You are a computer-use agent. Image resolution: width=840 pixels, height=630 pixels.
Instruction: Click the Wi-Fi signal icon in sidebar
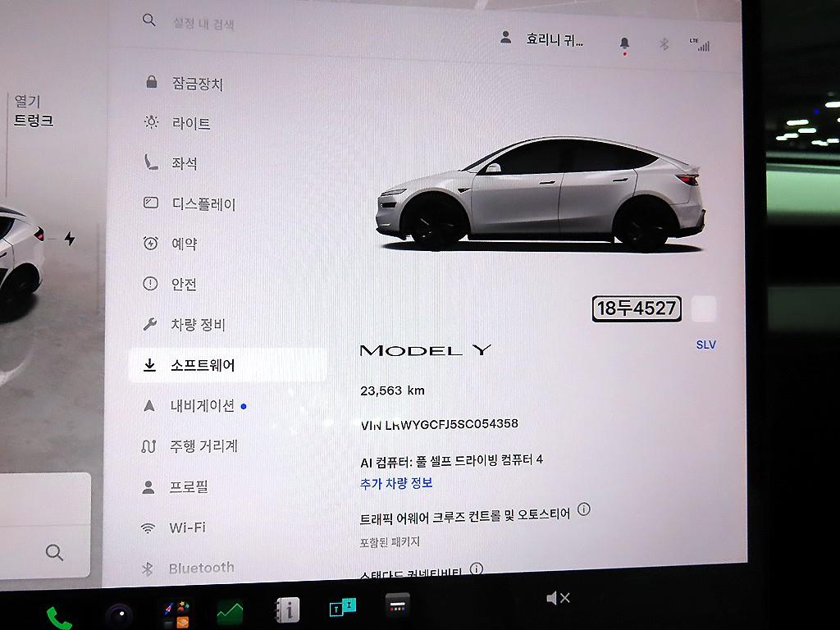148,528
